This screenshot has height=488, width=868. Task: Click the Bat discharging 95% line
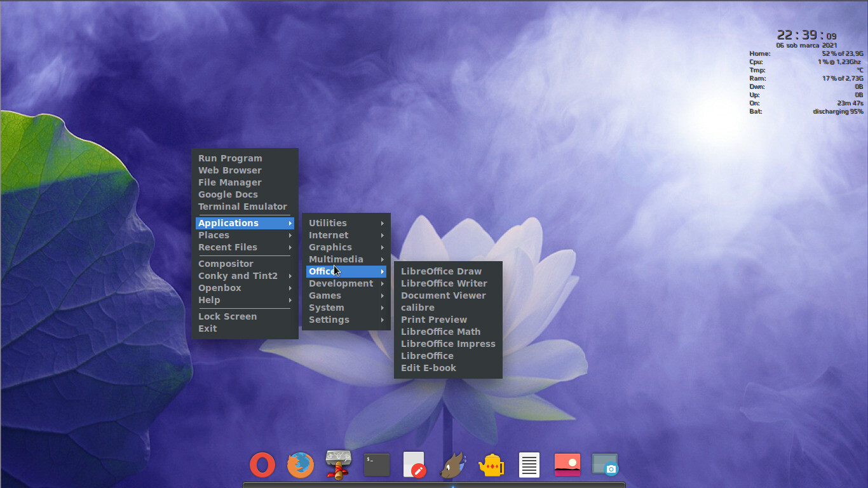[x=806, y=112]
